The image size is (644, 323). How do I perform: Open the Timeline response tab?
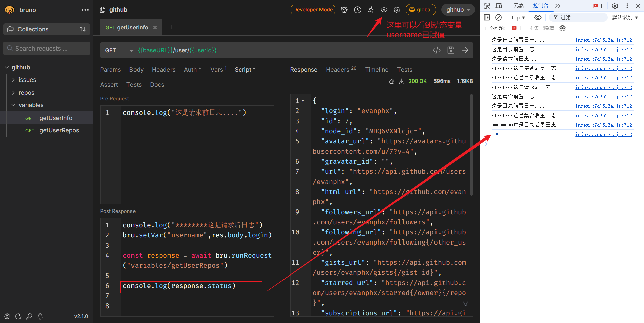[x=376, y=70]
